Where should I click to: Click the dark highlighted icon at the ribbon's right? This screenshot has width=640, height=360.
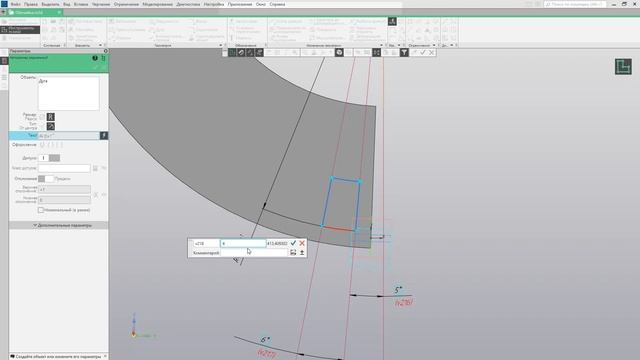click(x=392, y=22)
